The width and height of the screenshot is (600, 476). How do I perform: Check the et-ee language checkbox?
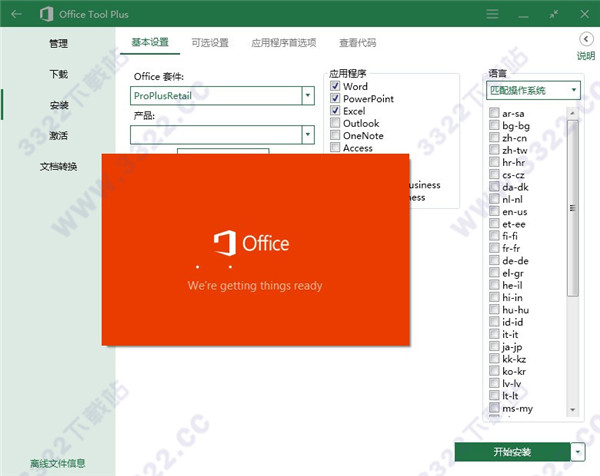494,223
